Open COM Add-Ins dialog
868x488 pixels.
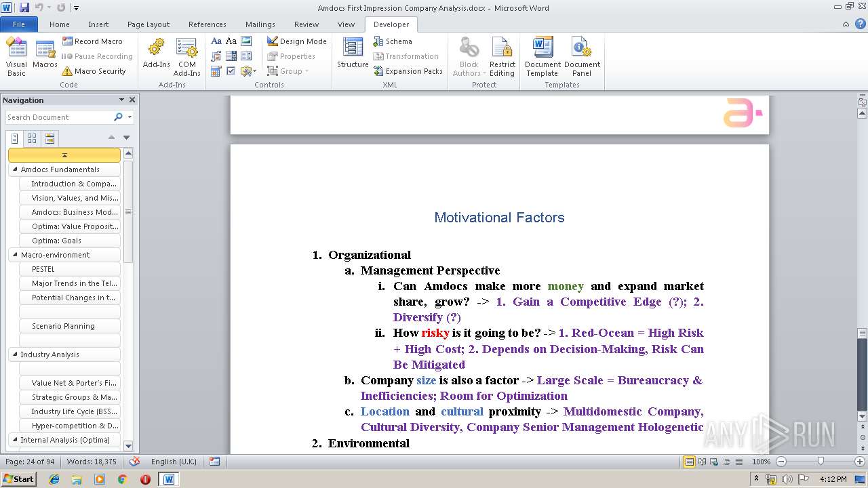[x=186, y=57]
